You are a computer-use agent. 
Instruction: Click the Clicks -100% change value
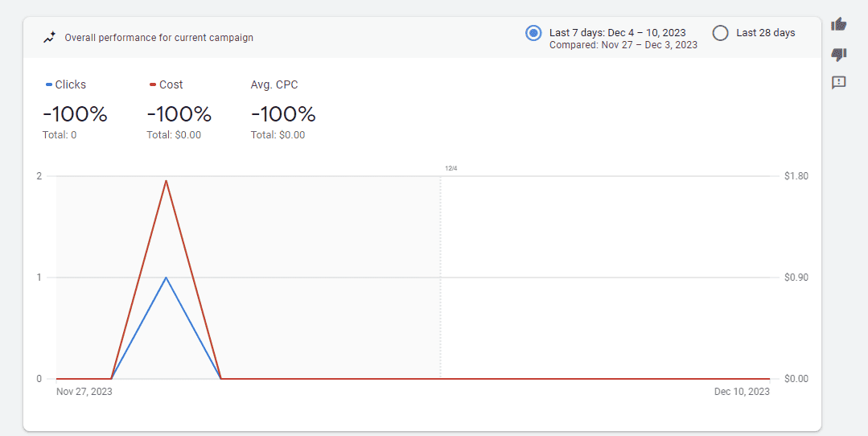pos(75,114)
